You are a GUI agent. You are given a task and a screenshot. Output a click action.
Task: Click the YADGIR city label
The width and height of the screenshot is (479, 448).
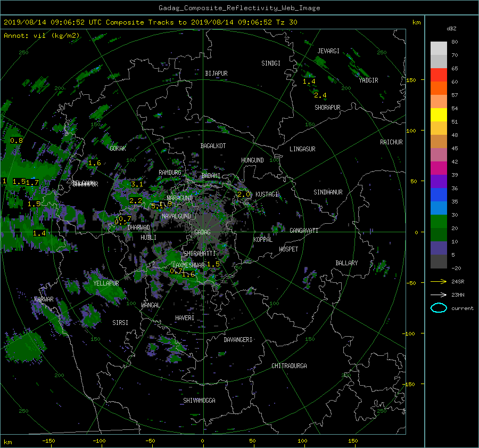[x=368, y=80]
